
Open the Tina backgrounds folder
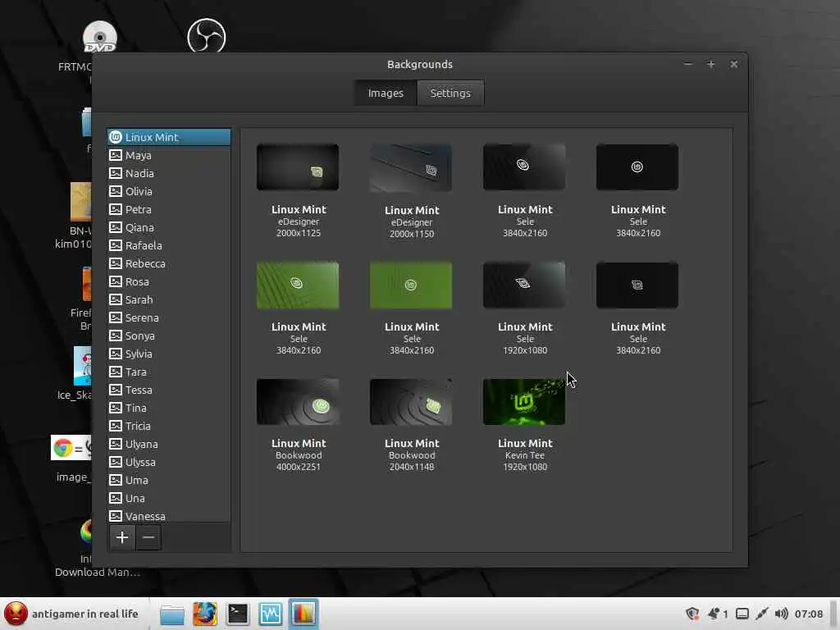[169, 409]
